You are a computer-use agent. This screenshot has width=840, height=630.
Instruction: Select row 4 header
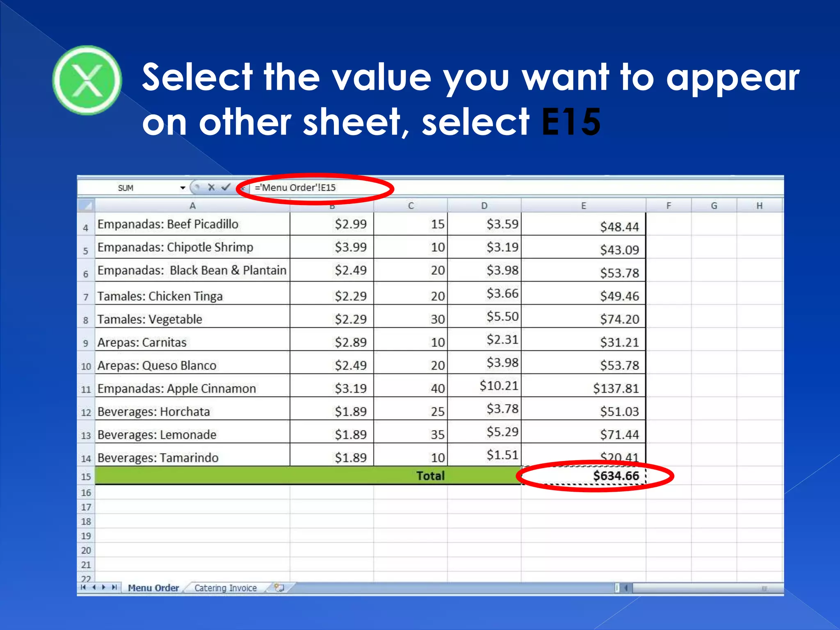tap(86, 224)
